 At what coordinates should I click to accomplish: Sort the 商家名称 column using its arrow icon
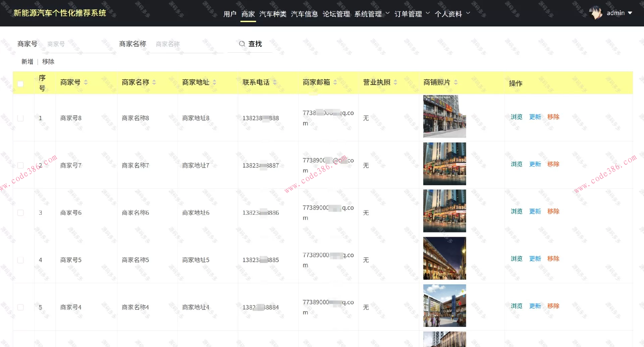pos(154,82)
